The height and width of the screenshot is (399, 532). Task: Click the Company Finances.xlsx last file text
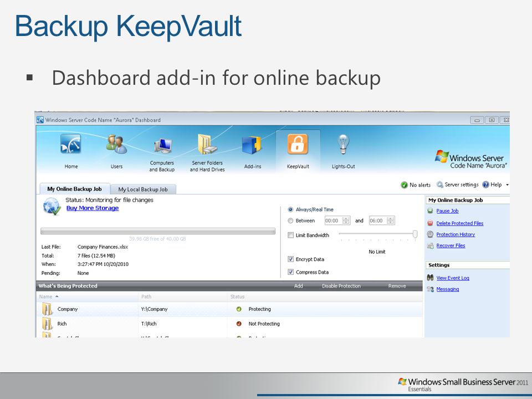[103, 247]
